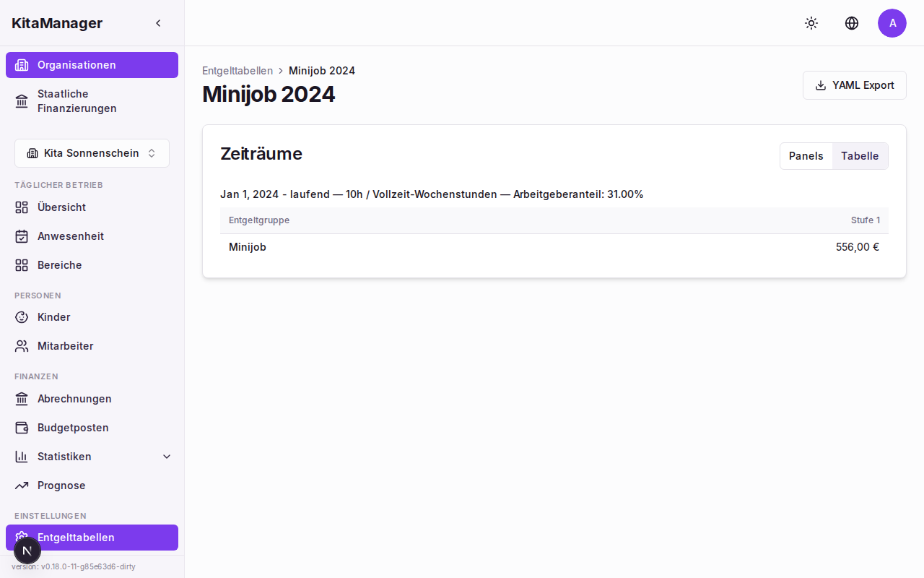Image resolution: width=924 pixels, height=578 pixels.
Task: Click the Minijob table row
Action: pyautogui.click(x=554, y=247)
